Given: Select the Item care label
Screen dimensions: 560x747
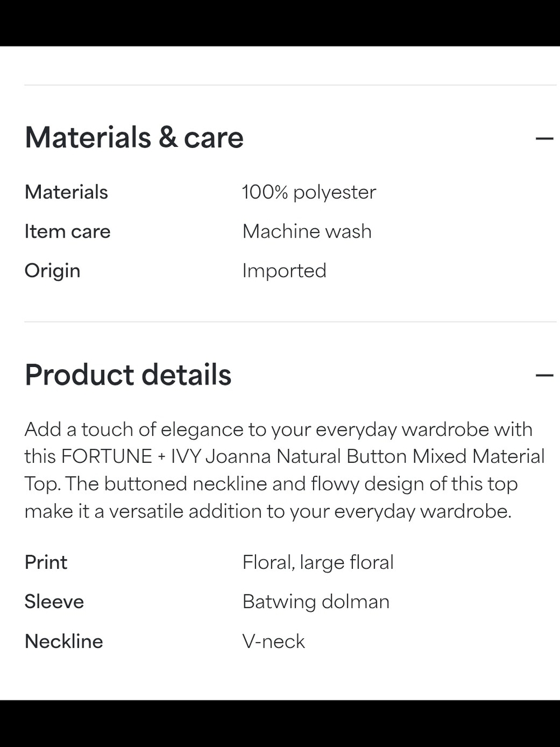Looking at the screenshot, I should click(x=68, y=231).
